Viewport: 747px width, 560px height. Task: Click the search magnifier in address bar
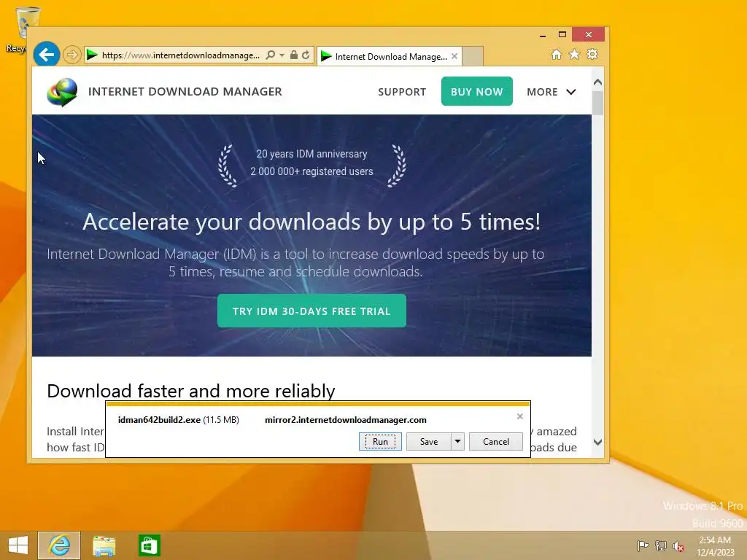coord(270,55)
